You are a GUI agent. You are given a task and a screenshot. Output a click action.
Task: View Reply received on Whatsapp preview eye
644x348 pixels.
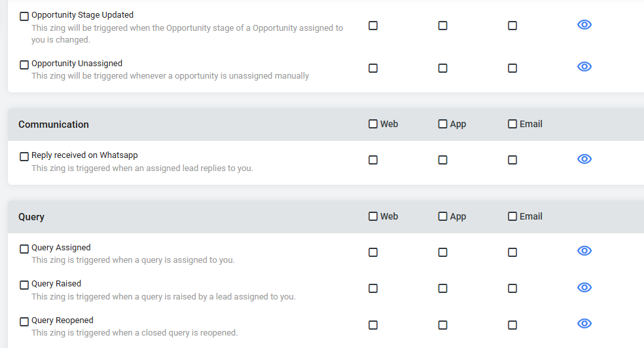[x=584, y=159]
